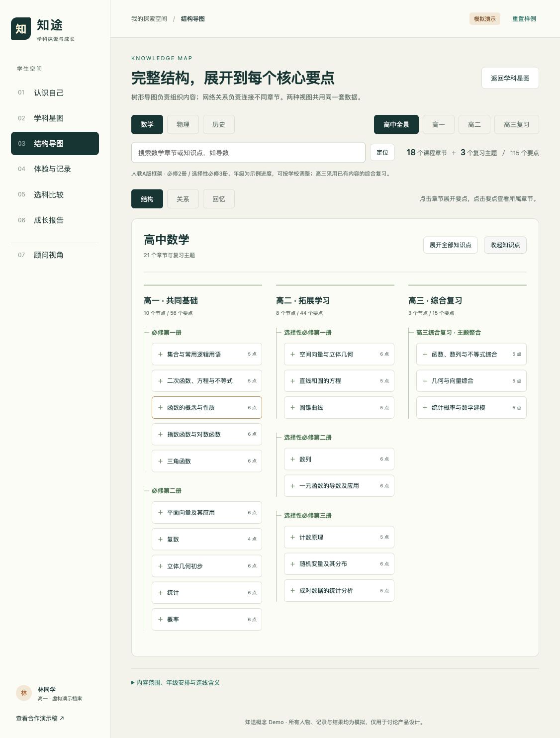Screen dimensions: 560x738
Task: Click the 林 user avatar
Action: [24, 693]
